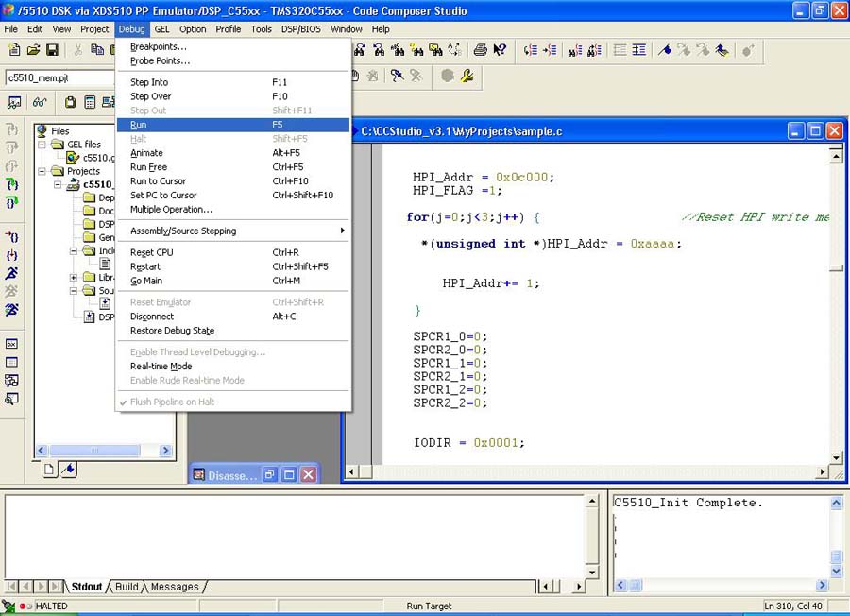The width and height of the screenshot is (850, 616).
Task: Click the Open file folder icon
Action: (34, 50)
